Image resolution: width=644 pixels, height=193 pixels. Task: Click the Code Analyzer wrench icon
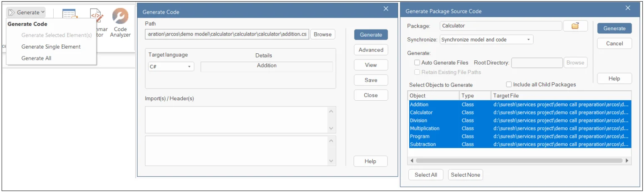click(120, 17)
